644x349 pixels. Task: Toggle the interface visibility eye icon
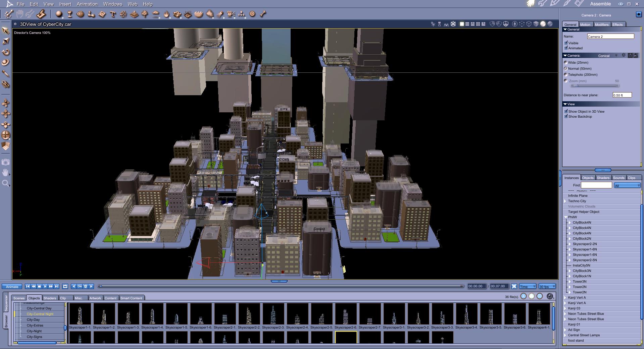coord(621,4)
